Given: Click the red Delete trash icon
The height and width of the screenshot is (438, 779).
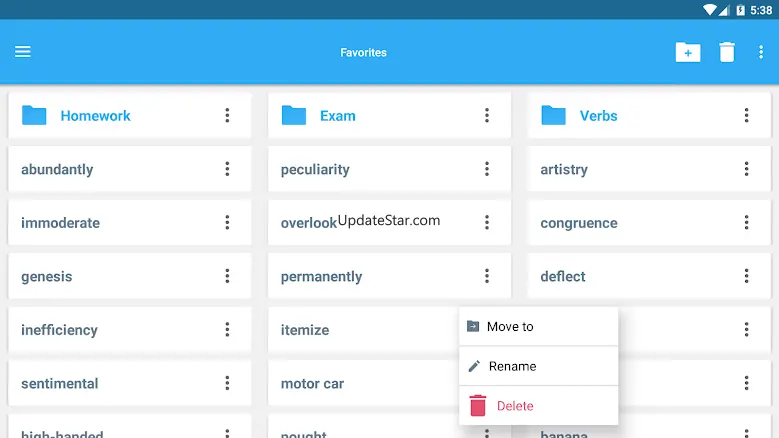Looking at the screenshot, I should [x=478, y=405].
